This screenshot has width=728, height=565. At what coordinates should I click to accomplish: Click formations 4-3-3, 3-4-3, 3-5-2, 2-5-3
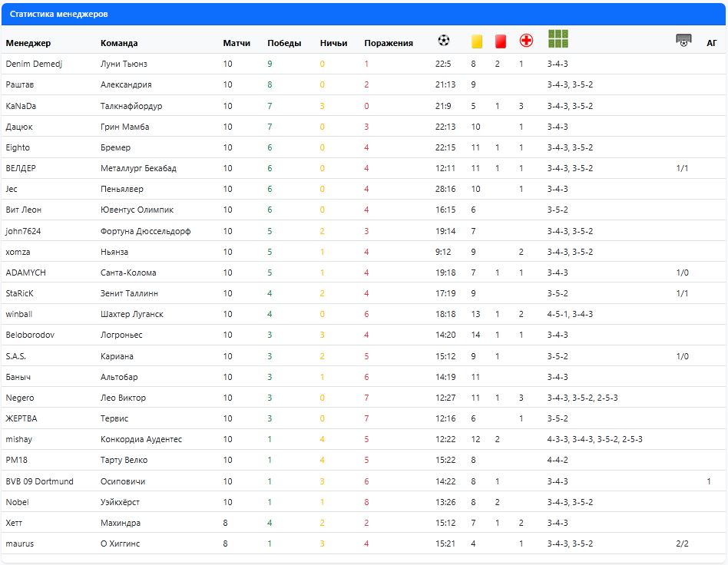(594, 439)
